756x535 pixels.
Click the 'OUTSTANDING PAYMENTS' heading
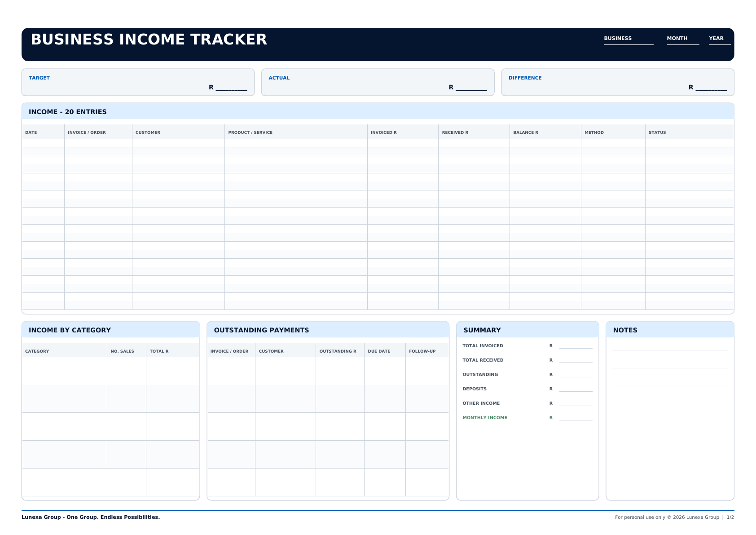261,330
